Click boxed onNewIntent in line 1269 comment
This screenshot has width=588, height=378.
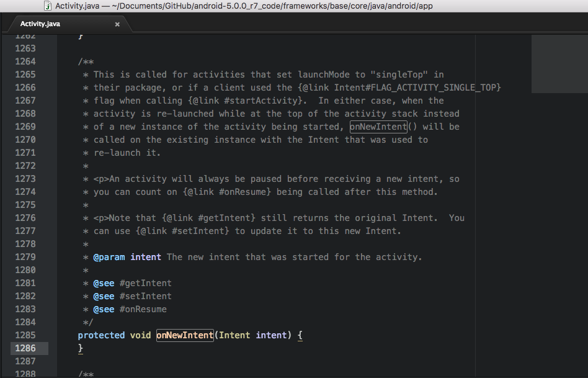378,127
